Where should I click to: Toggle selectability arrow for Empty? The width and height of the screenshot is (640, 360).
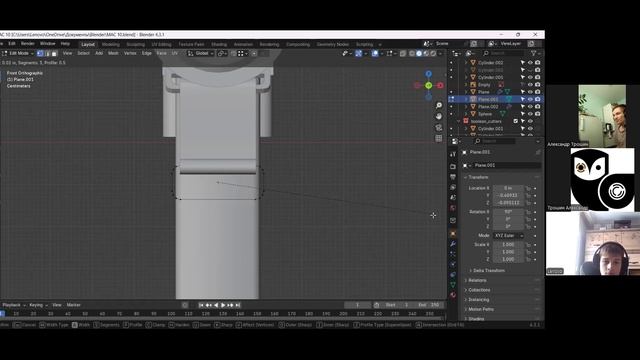pyautogui.click(x=523, y=84)
